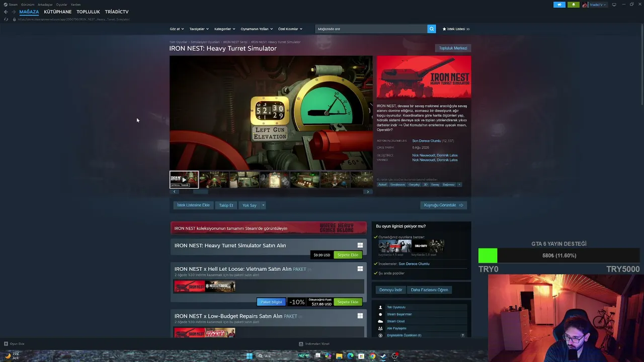Viewport: 644px width, 362px height.
Task: Open the TriadicTV account dropdown
Action: 598,5
